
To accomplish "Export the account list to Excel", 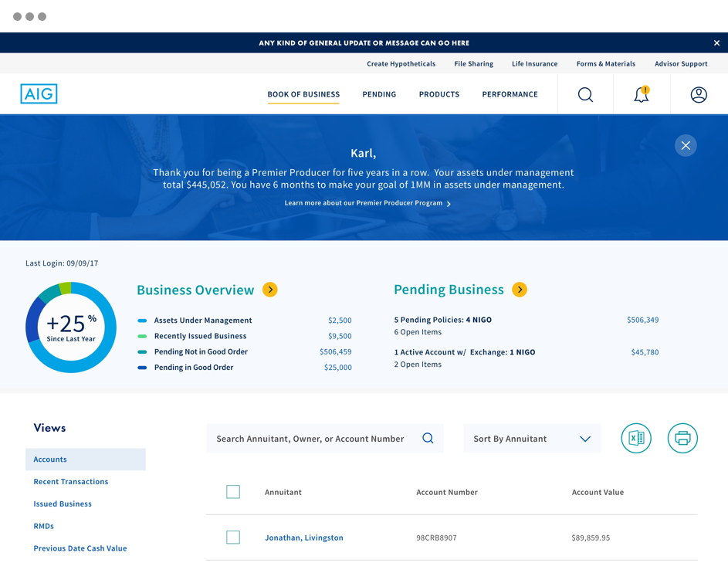I will pyautogui.click(x=635, y=438).
